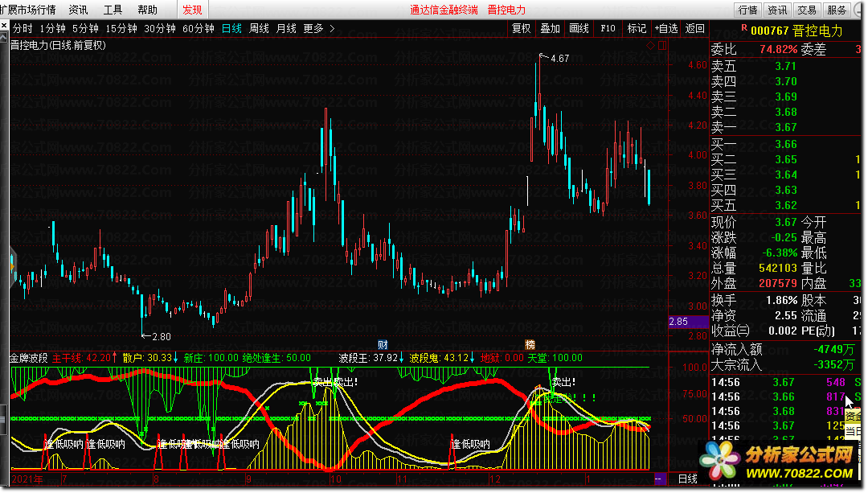The image size is (868, 493).
Task: Click the 行情 button at top right
Action: point(748,10)
